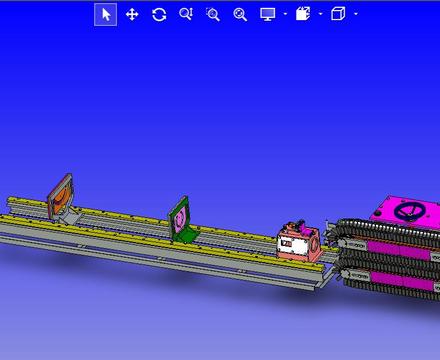The height and width of the screenshot is (360, 440).
Task: Activate the Select arrow cursor tool
Action: [x=106, y=15]
